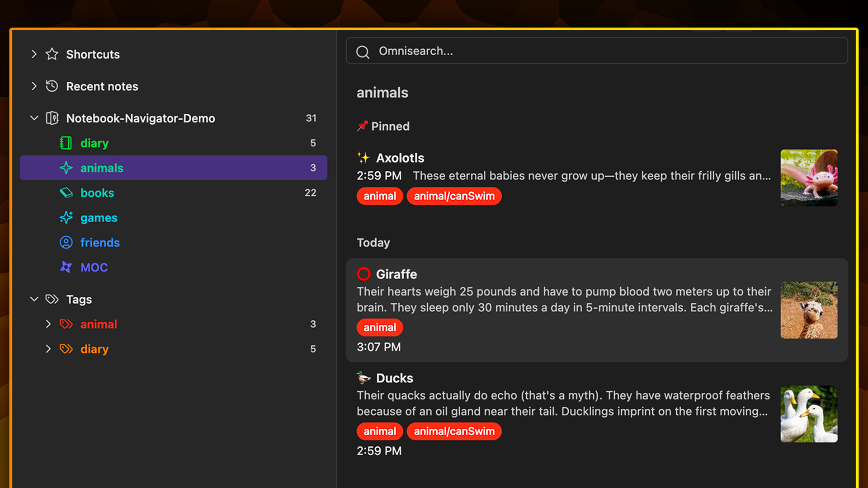This screenshot has width=868, height=488.
Task: Click the green diary notebook icon
Action: coord(66,143)
